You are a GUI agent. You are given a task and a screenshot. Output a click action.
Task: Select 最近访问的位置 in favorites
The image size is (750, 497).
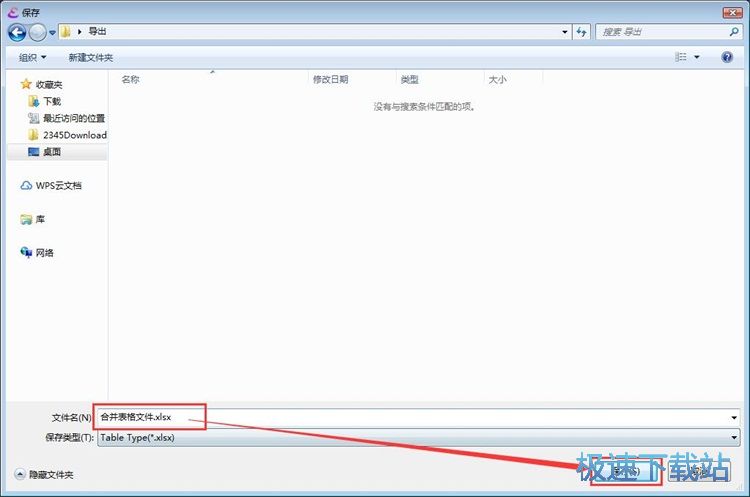74,118
